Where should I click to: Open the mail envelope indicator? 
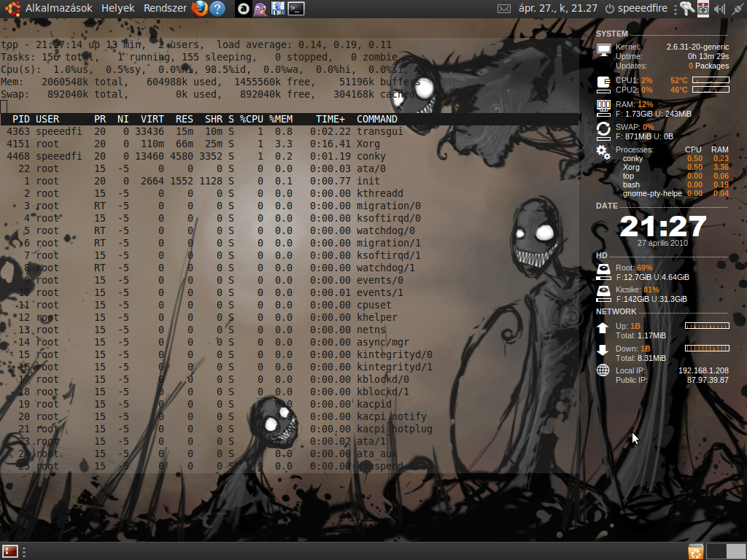tap(504, 9)
